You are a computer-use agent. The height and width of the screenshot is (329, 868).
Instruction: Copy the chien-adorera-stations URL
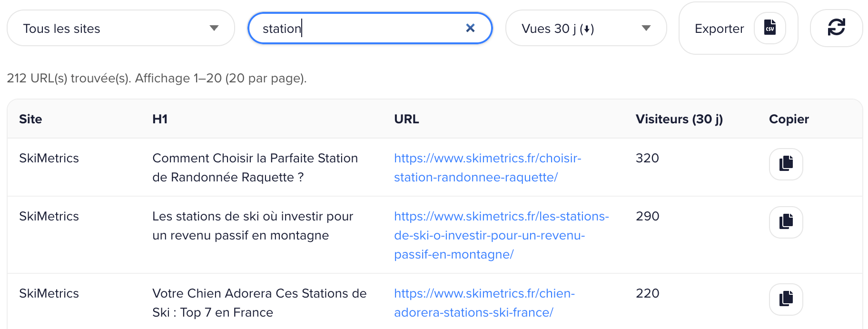tap(786, 299)
